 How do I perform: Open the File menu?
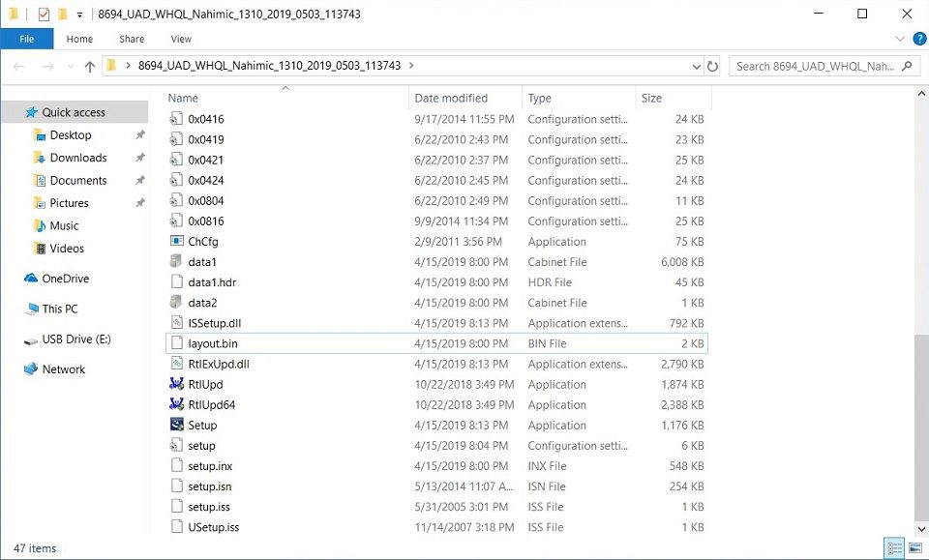point(27,39)
